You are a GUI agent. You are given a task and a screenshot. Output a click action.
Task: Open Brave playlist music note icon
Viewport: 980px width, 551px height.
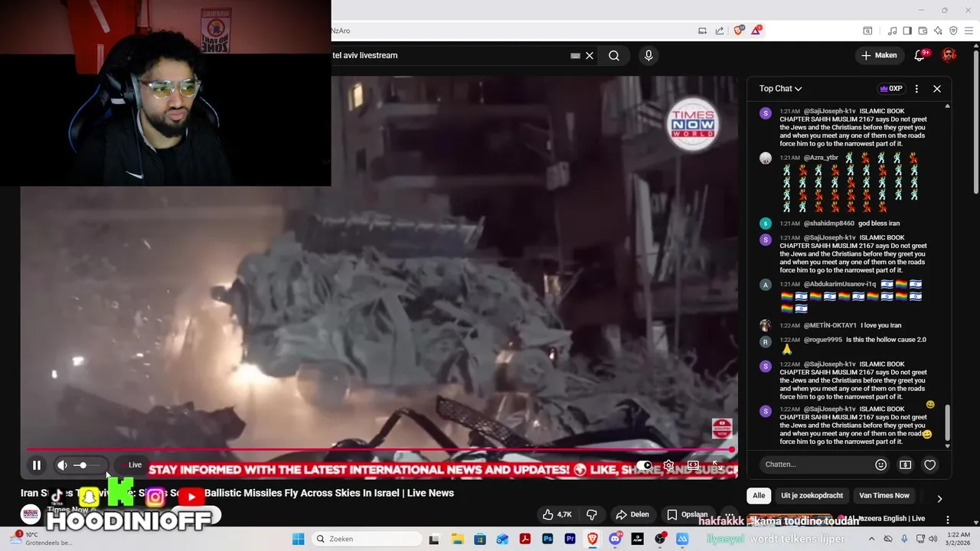click(892, 31)
